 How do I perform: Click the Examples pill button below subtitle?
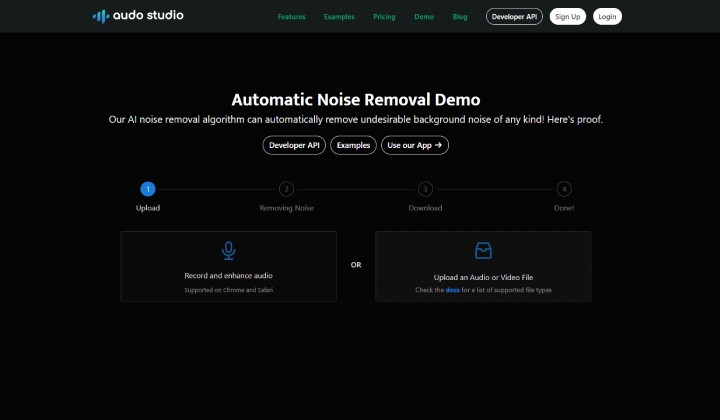click(353, 145)
